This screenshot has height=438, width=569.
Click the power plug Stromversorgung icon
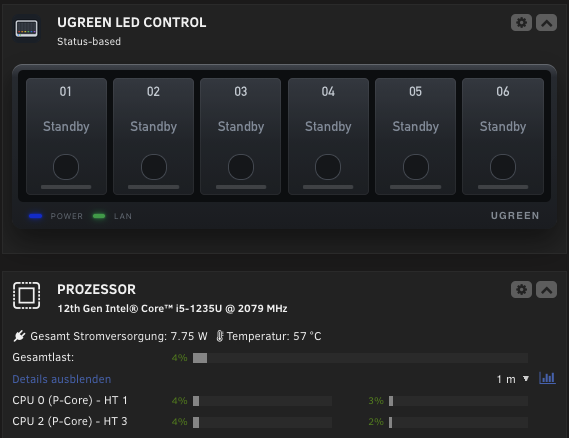19,336
